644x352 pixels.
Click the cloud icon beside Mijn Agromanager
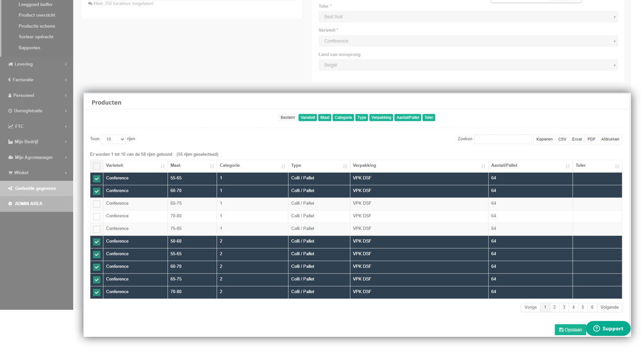click(11, 157)
